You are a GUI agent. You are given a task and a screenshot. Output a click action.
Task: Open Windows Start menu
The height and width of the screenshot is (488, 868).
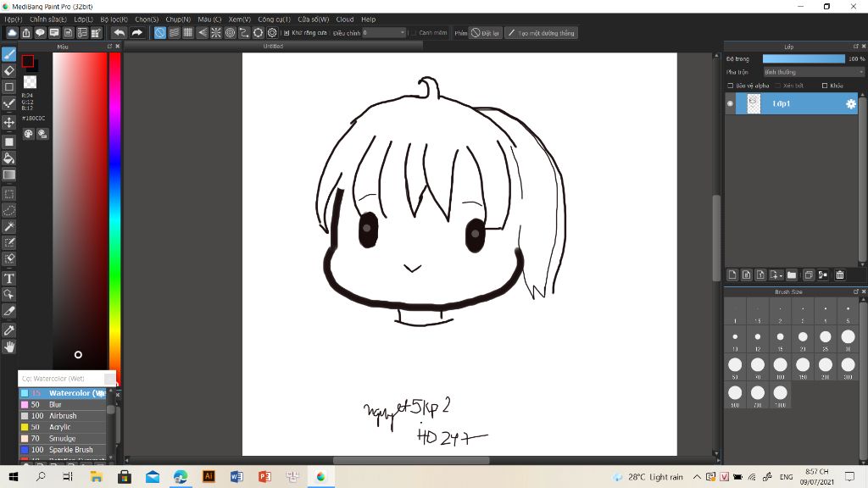(14, 476)
